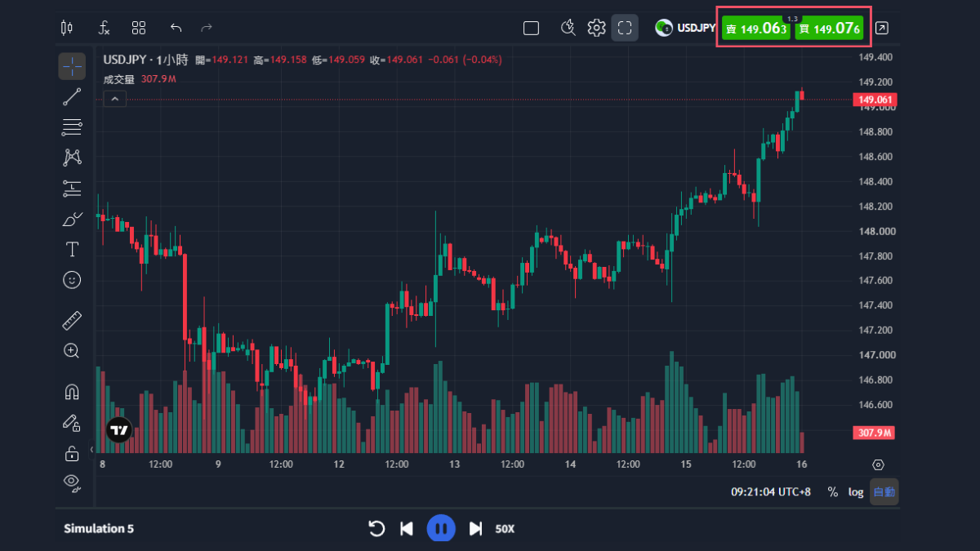Open the emoji icons tool
980x551 pixels.
coord(72,280)
